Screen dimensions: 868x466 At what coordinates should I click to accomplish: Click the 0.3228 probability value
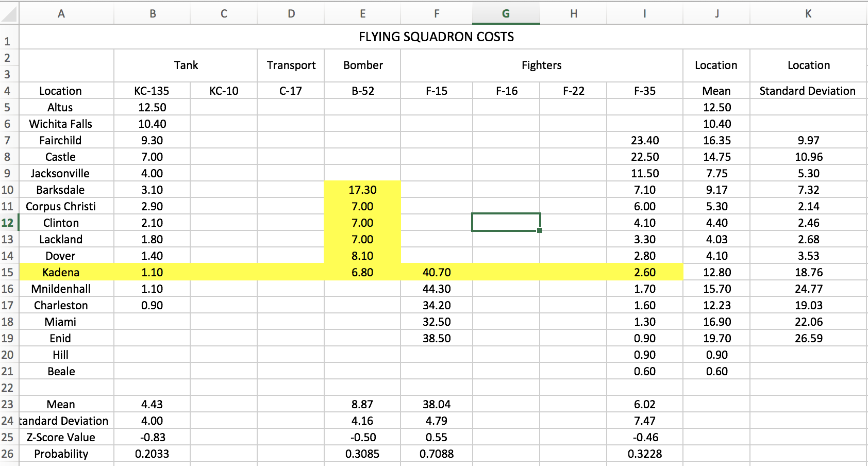tap(645, 454)
